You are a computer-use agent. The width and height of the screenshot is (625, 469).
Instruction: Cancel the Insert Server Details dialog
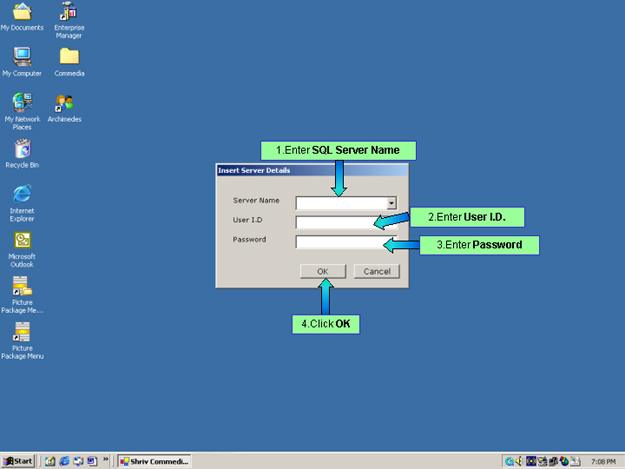click(376, 271)
